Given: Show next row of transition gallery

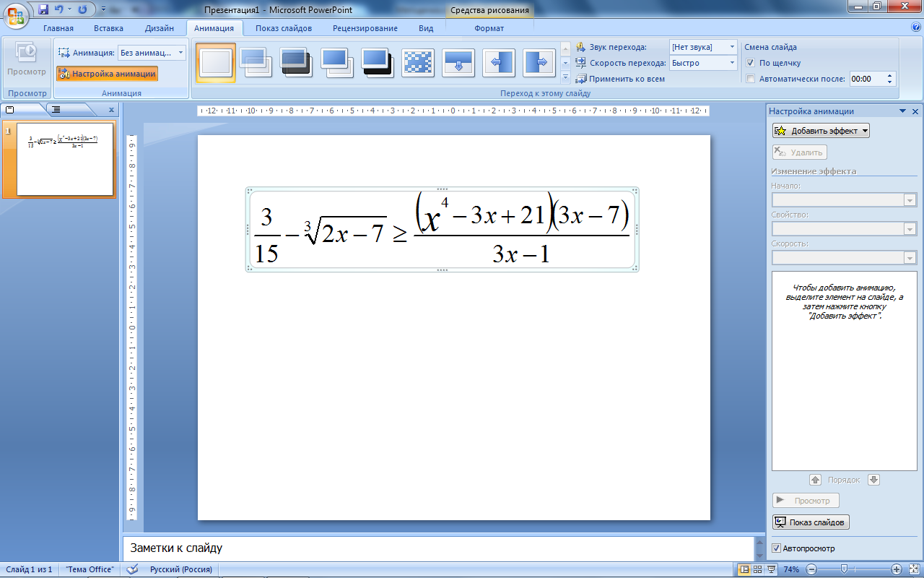Looking at the screenshot, I should coord(566,63).
